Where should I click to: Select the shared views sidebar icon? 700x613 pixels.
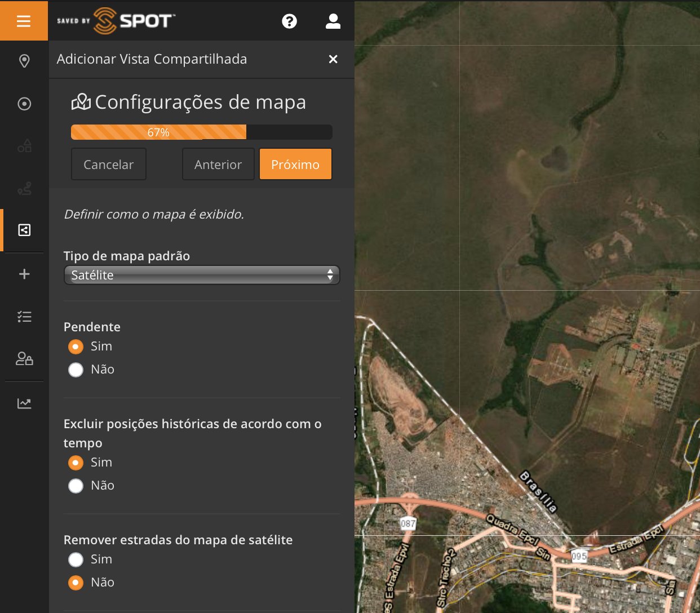point(24,230)
